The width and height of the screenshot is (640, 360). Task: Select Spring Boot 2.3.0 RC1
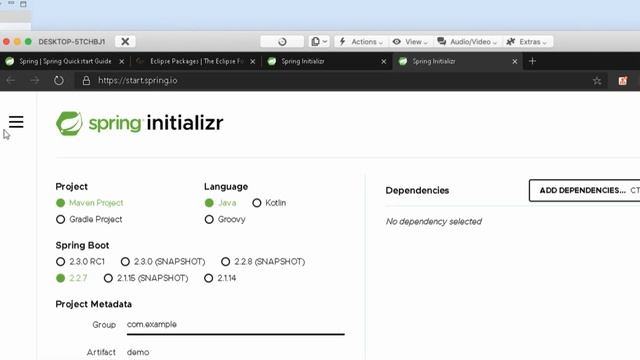click(60, 262)
